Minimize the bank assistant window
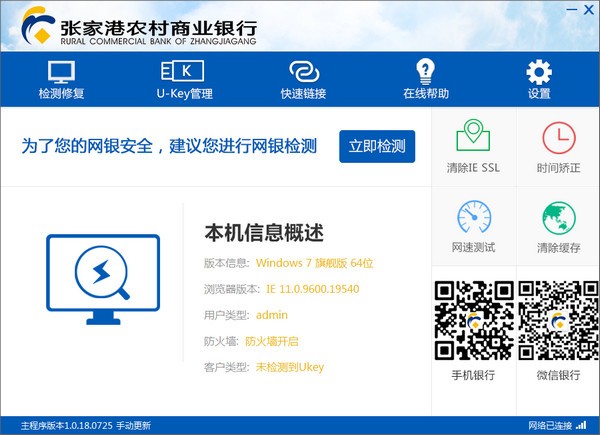Viewport: 600px width, 435px height. click(571, 10)
